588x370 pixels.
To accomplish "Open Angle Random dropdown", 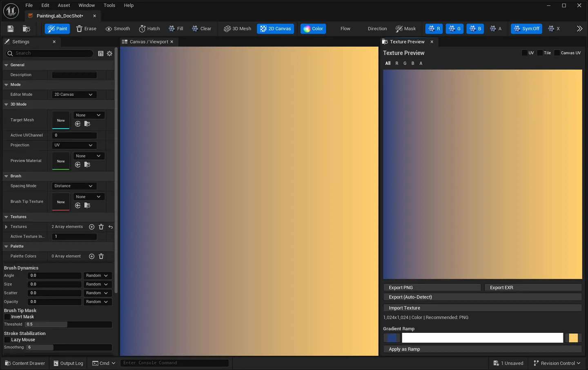I will [98, 276].
